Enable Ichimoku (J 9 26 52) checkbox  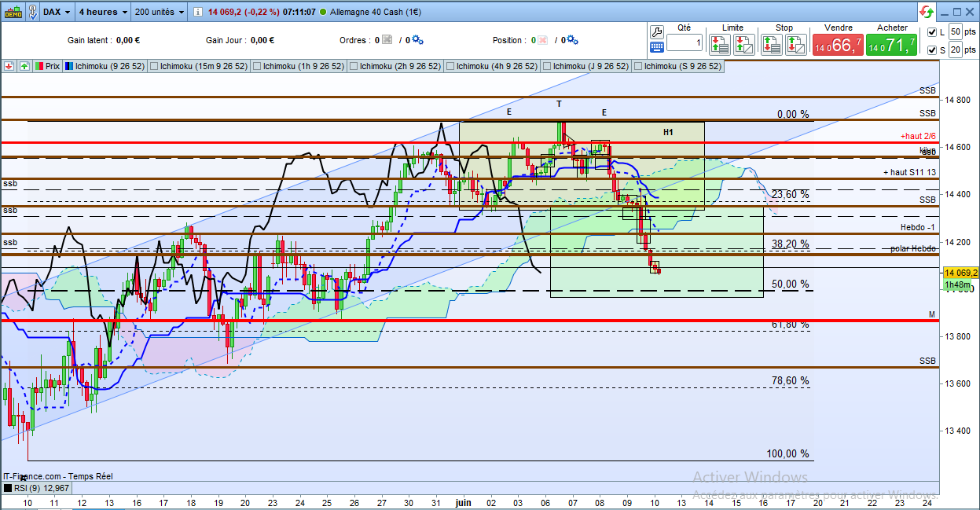click(x=546, y=67)
